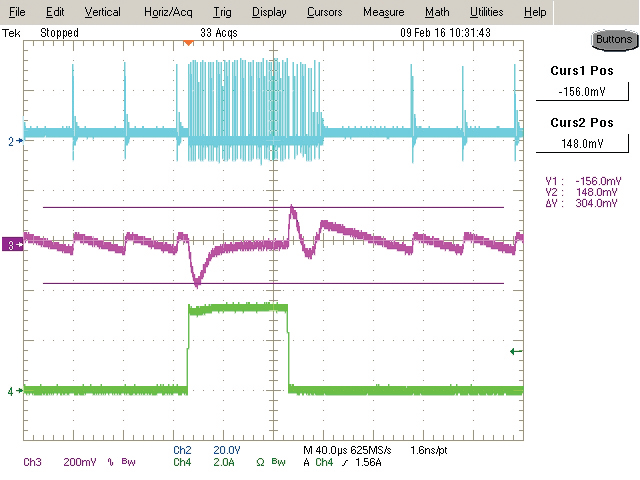
Task: Open the Cursors menu
Action: click(323, 12)
